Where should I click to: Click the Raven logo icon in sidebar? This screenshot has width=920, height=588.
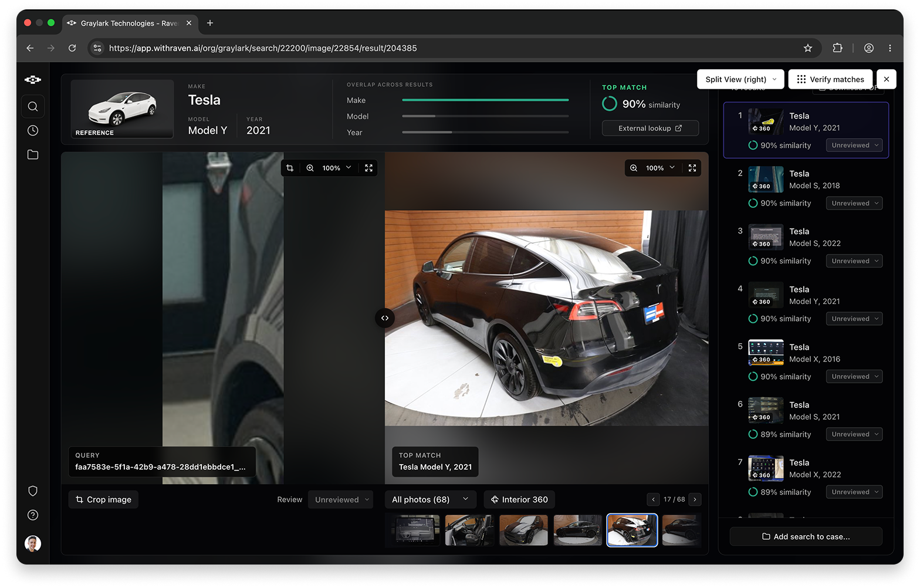coord(33,80)
